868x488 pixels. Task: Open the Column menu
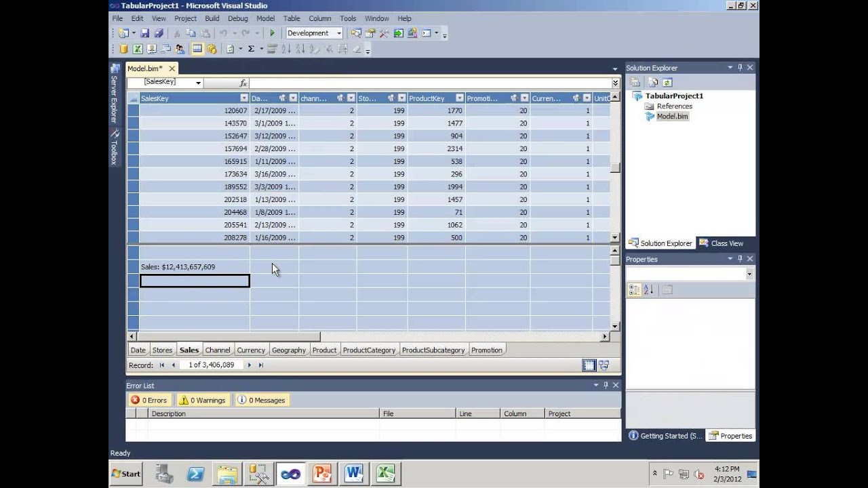pyautogui.click(x=319, y=18)
